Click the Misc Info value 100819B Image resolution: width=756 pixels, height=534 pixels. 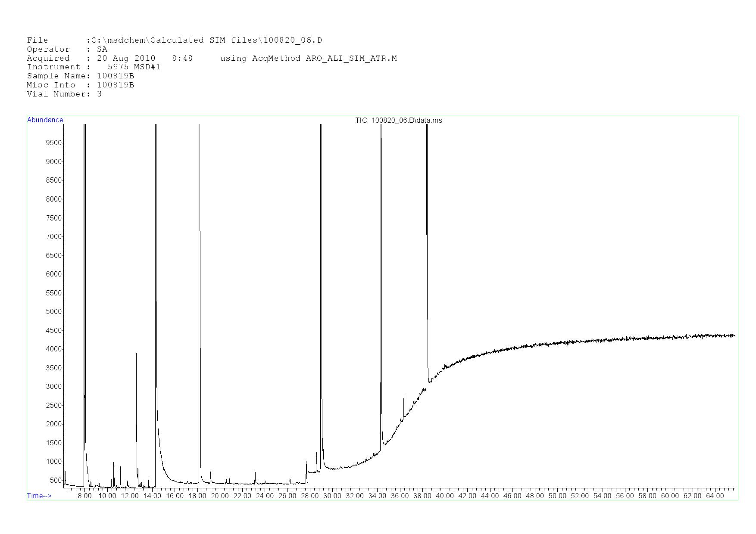coord(116,85)
